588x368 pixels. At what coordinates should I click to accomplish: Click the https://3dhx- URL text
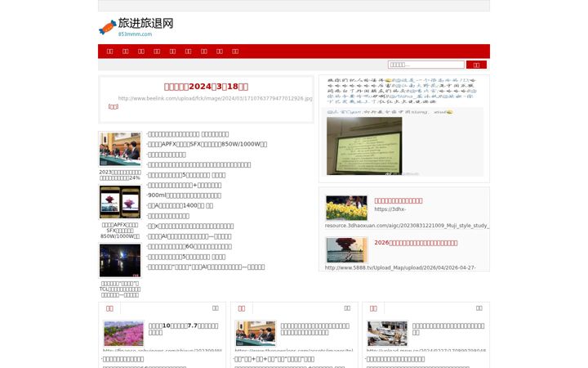pyautogui.click(x=390, y=209)
